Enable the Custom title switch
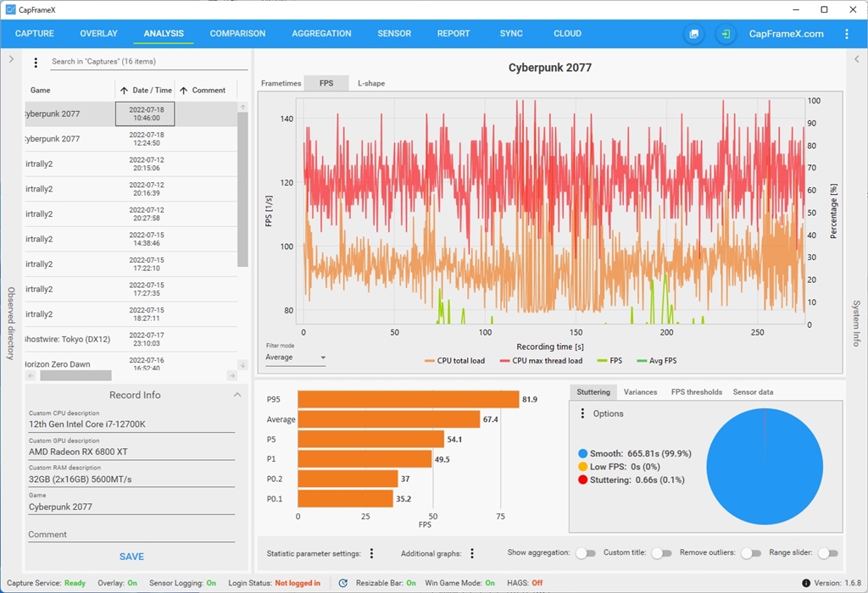Screen dimensions: 868x593 (661, 553)
